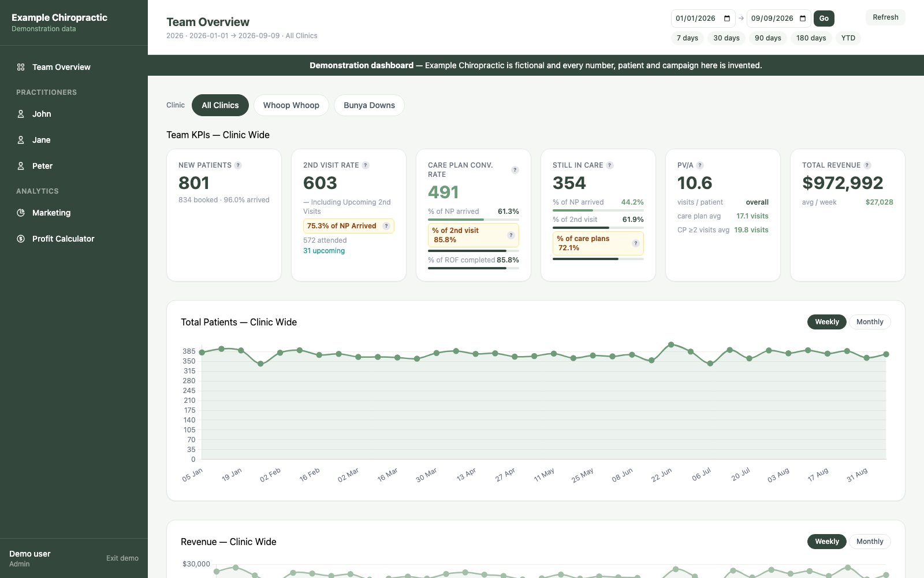
Task: Click the help icon next to Total Revenue
Action: [x=867, y=165]
